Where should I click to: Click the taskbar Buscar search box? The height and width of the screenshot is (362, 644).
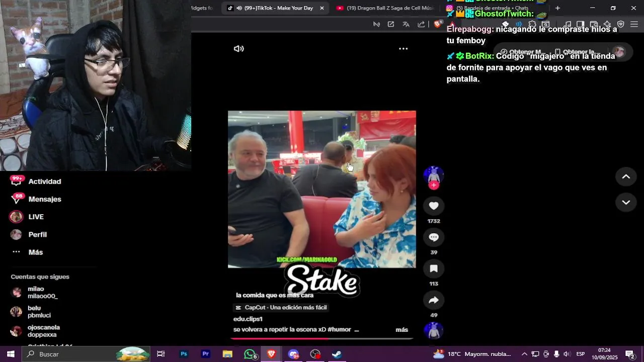87,354
